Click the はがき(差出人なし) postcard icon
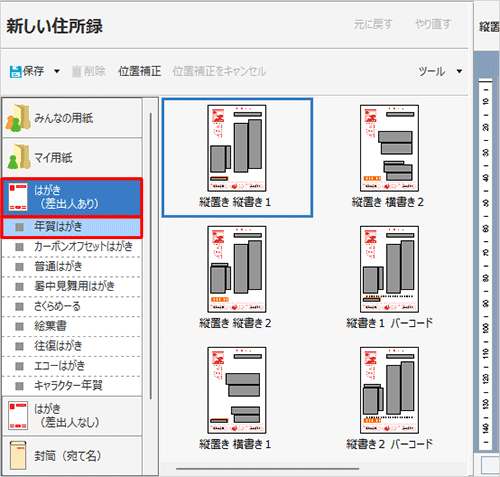The width and height of the screenshot is (500, 477). point(18,415)
